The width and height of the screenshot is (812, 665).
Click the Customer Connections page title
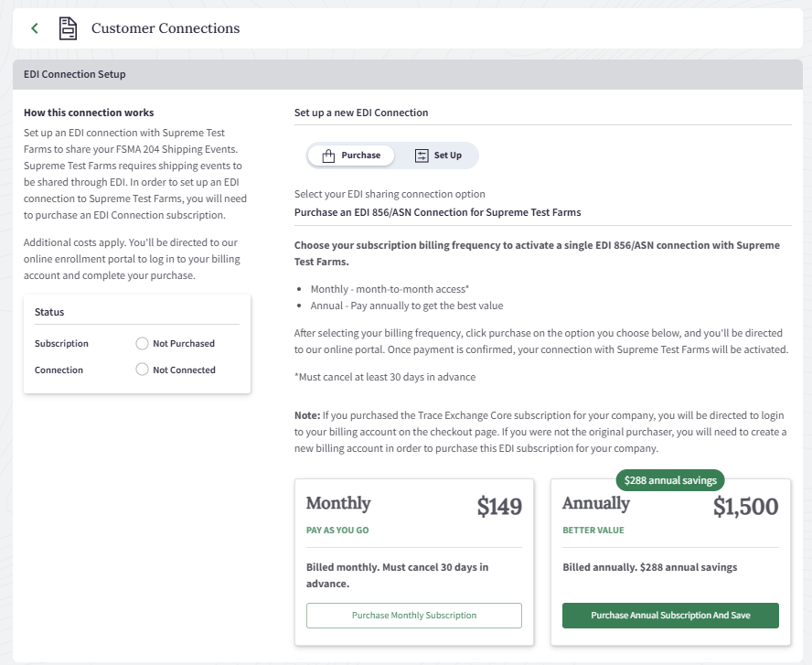(166, 28)
